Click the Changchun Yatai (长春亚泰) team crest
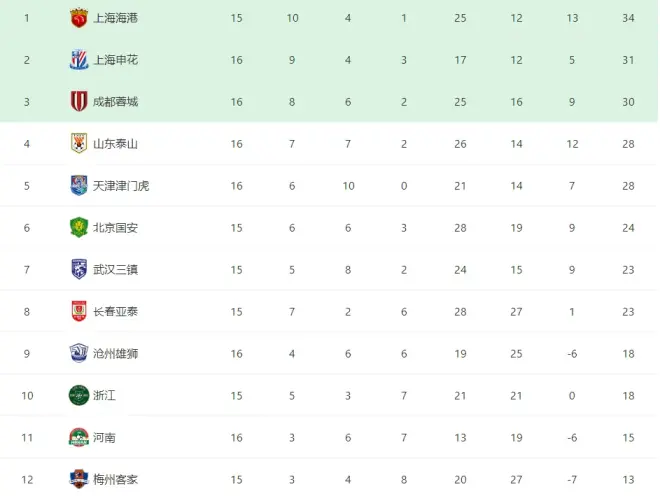 click(79, 312)
